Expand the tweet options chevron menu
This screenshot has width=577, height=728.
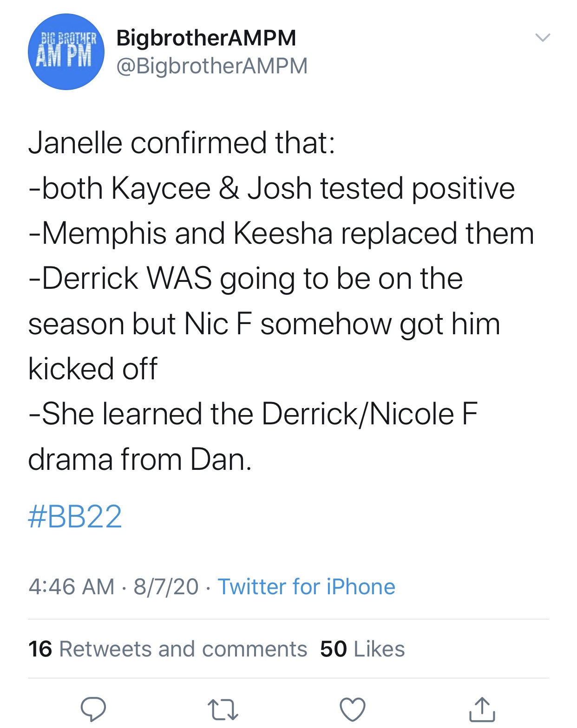click(543, 37)
